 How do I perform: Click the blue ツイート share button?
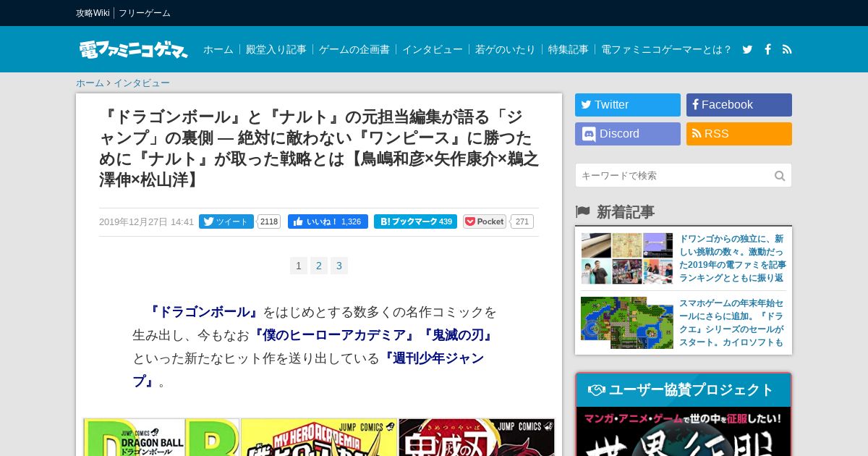click(226, 221)
